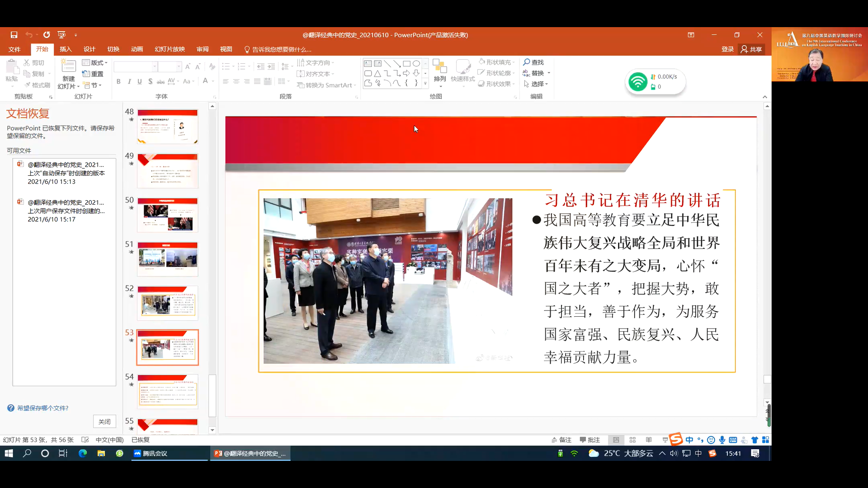
Task: Switch to the Transitions (切换) tab
Action: point(113,49)
